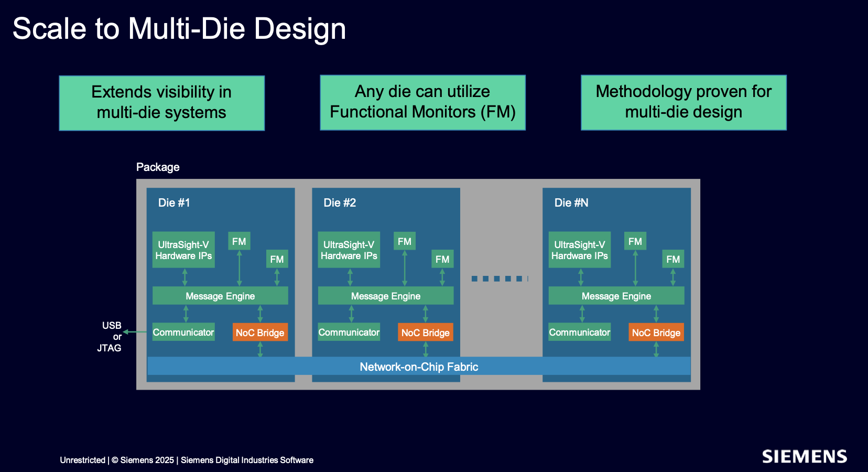Screen dimensions: 868x472
Task: Click the 'Package' label
Action: 158,167
